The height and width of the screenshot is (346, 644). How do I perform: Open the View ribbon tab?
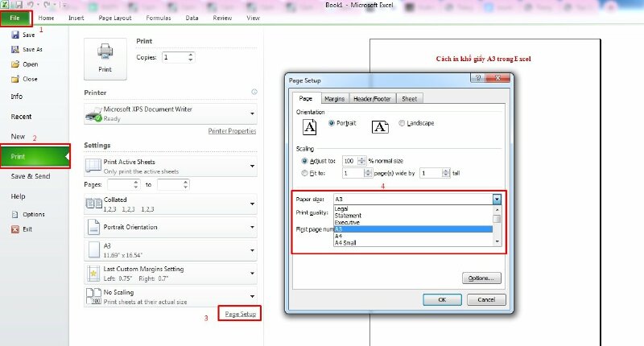pos(253,18)
